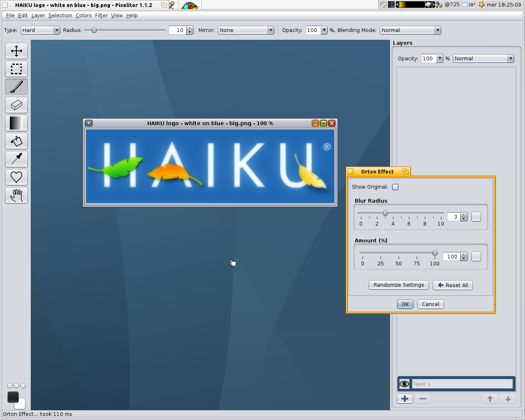Screen dimensions: 525x420
Task: Toggle the Show Original checkbox
Action: coord(395,187)
